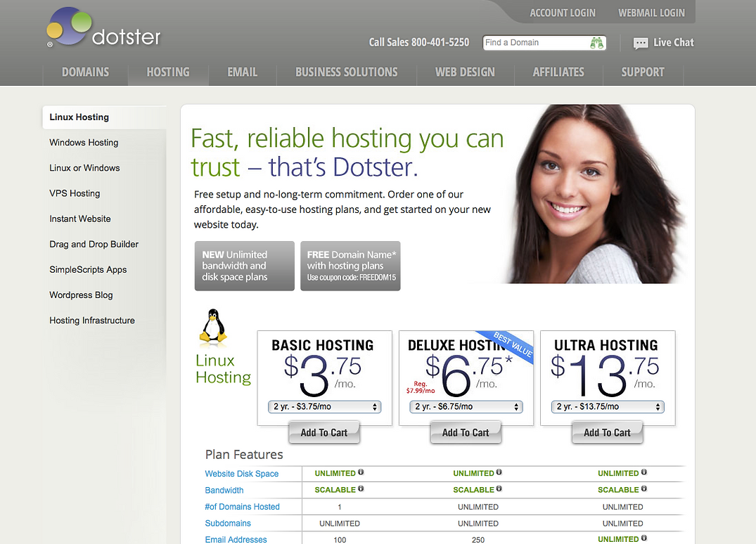Add Ultra Hosting to cart
Image resolution: width=756 pixels, height=544 pixels.
(x=607, y=432)
